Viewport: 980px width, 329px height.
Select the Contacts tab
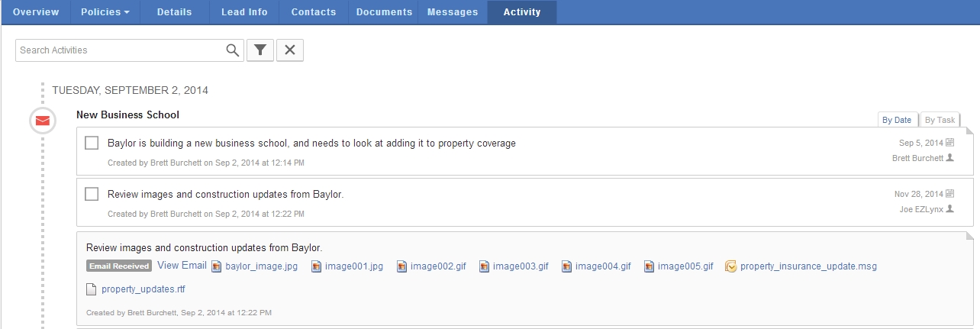click(x=314, y=12)
